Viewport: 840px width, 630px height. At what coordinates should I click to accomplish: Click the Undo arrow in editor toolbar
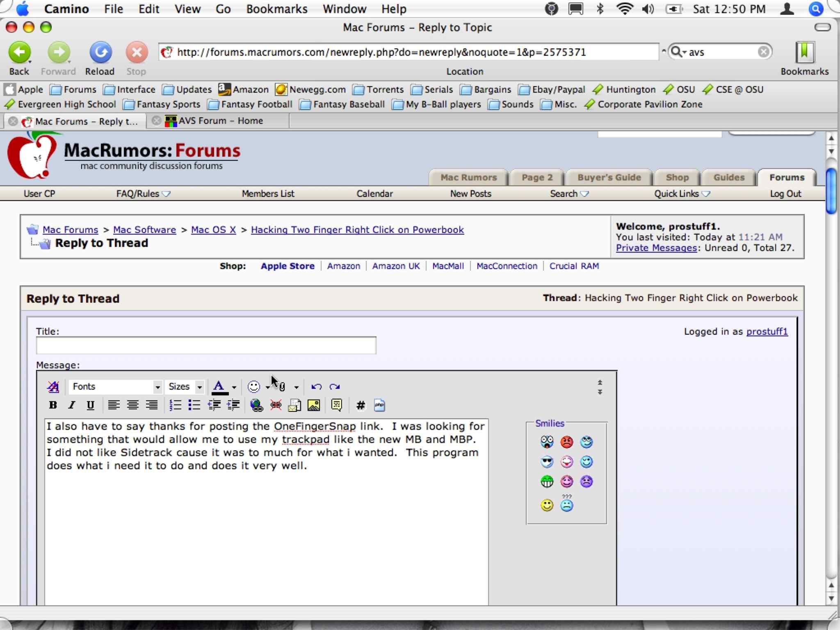coord(316,386)
